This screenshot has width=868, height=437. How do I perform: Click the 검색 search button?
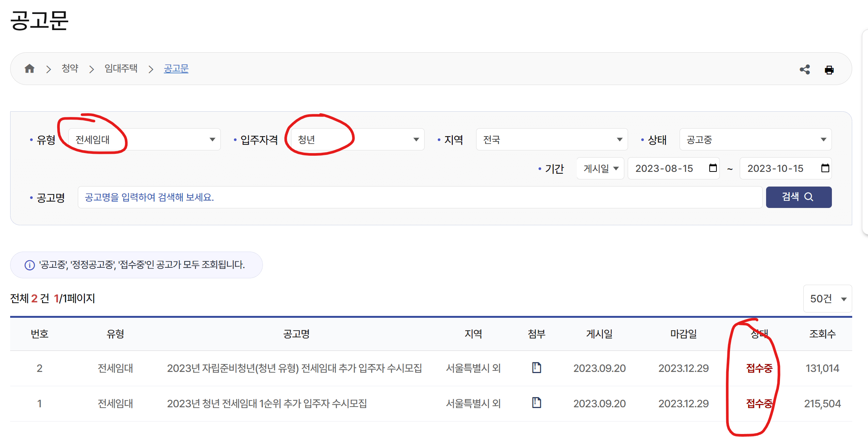pyautogui.click(x=798, y=197)
